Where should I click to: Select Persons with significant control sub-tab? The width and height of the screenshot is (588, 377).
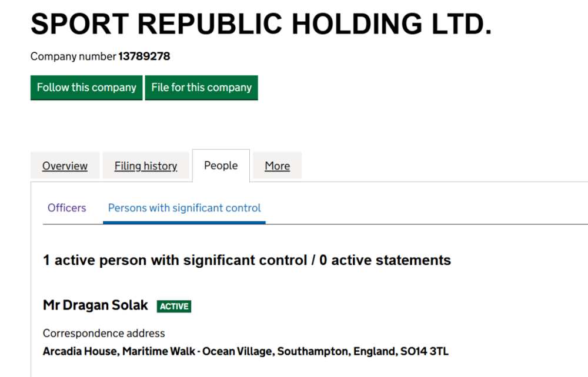pos(185,208)
